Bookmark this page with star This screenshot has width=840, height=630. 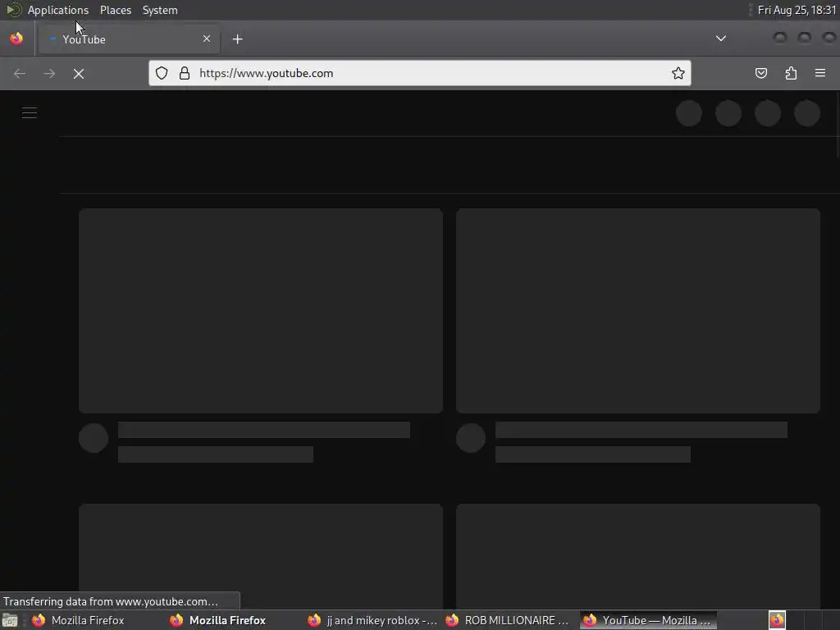click(x=678, y=73)
